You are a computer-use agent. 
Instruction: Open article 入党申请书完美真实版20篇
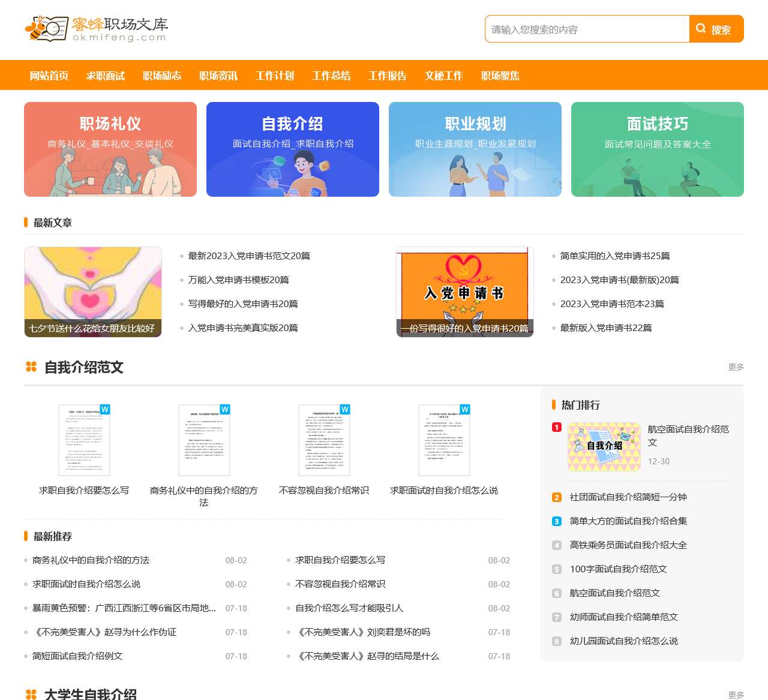[243, 328]
